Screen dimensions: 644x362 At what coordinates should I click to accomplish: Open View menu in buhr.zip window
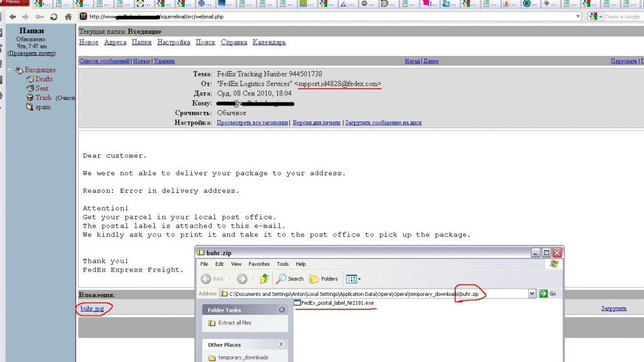tap(236, 264)
